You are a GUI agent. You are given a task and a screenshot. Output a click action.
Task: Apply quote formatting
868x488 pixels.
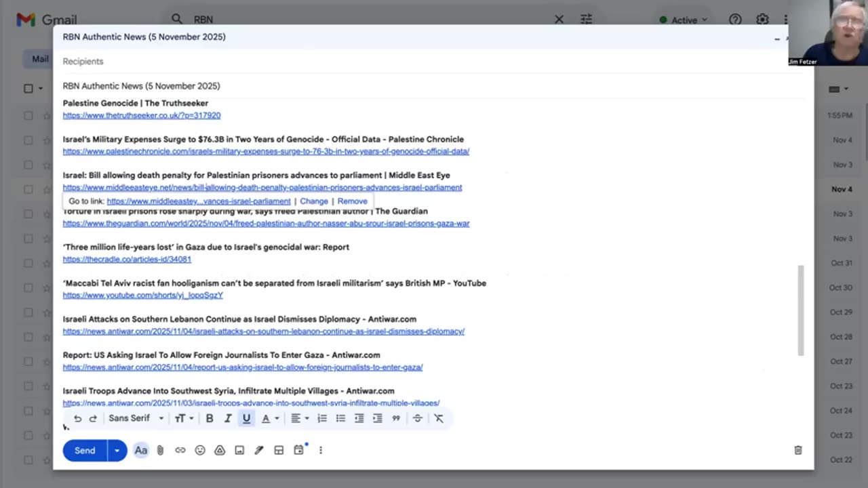click(x=396, y=418)
